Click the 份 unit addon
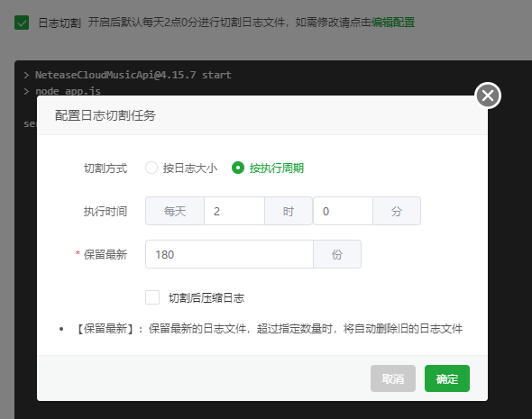 (337, 254)
